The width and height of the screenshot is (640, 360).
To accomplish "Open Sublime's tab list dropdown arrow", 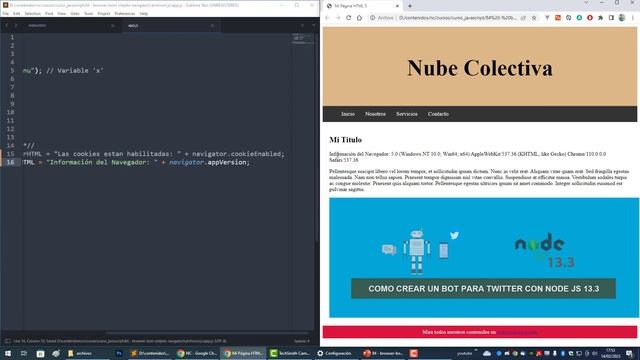I will 313,25.
